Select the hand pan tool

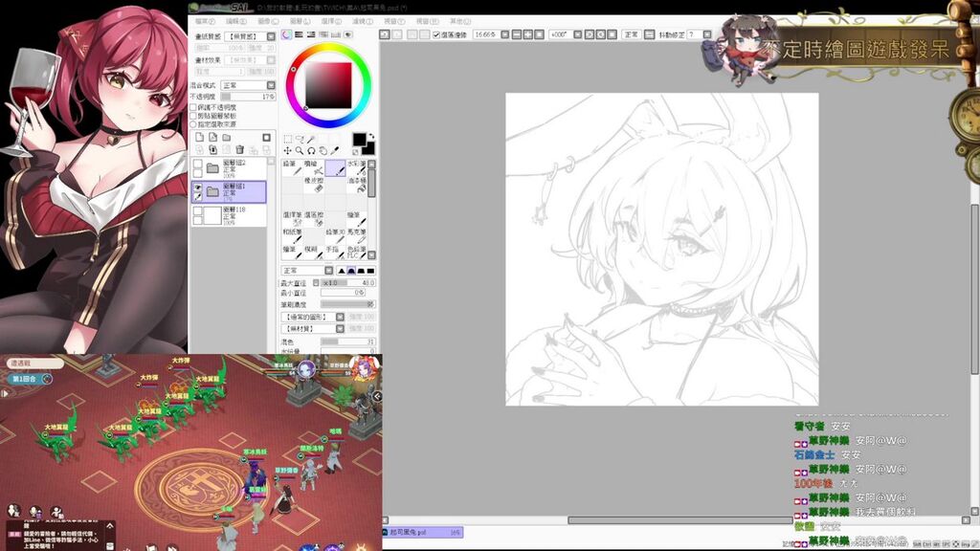323,150
